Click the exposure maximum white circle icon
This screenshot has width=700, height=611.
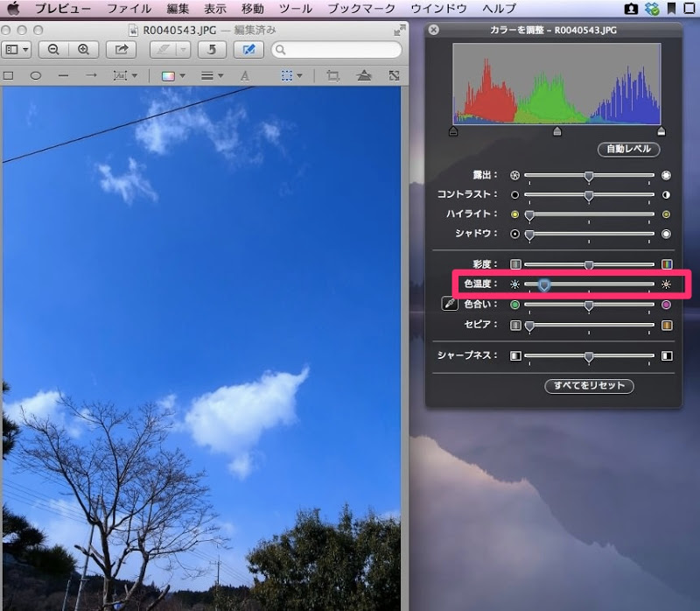click(666, 175)
